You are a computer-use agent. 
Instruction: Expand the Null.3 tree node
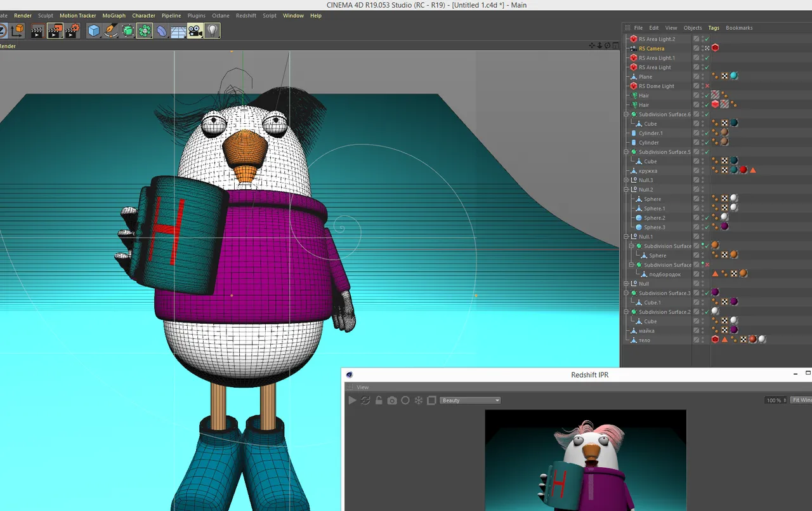(626, 180)
